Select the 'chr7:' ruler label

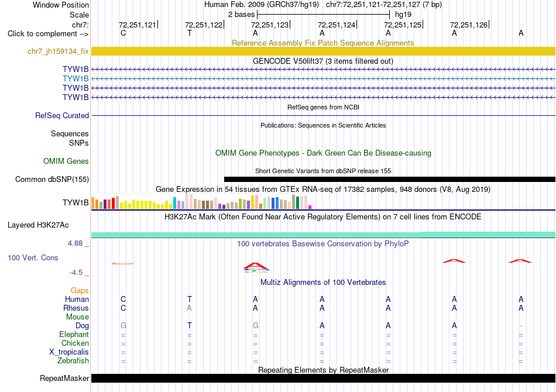(80, 25)
